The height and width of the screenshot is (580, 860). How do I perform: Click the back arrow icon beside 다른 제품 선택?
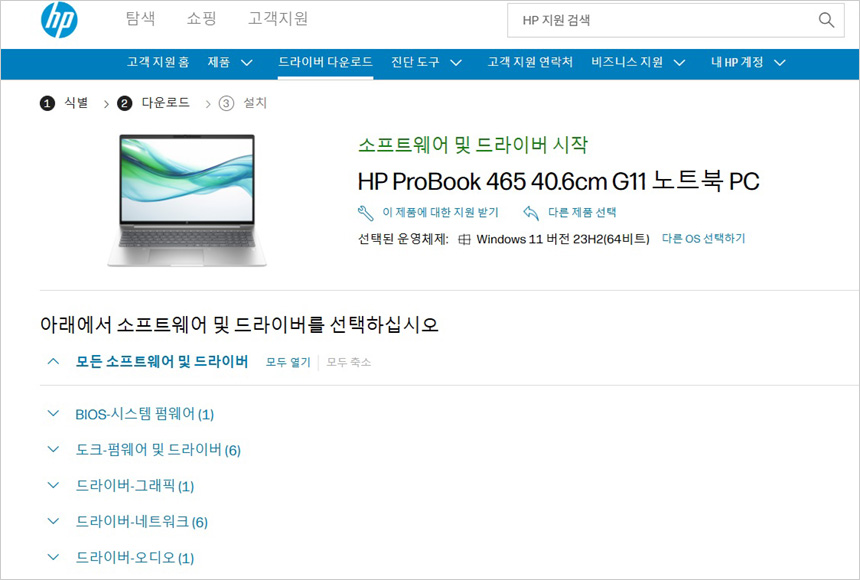531,212
